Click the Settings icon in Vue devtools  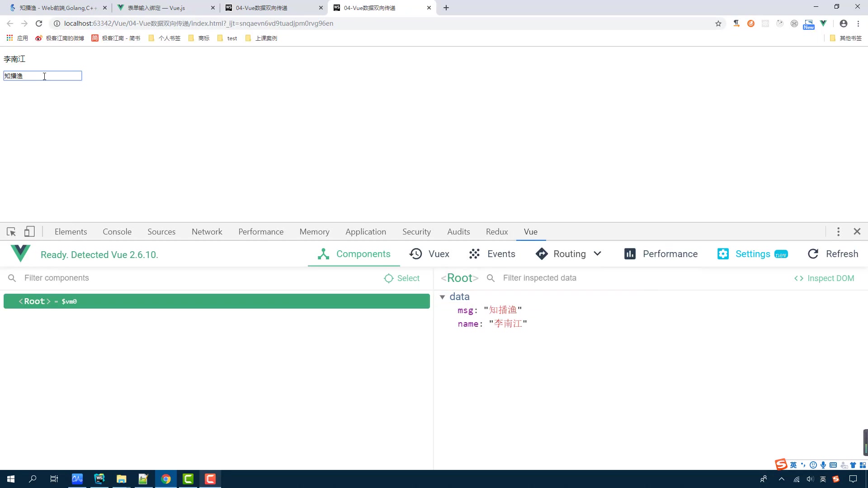(x=723, y=254)
